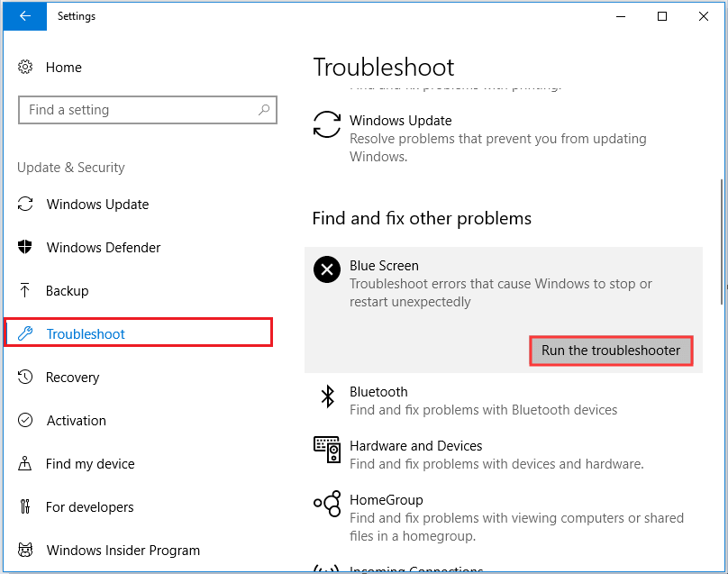Expand Hardware and Devices troubleshooter
Image resolution: width=728 pixels, height=574 pixels.
click(496, 455)
